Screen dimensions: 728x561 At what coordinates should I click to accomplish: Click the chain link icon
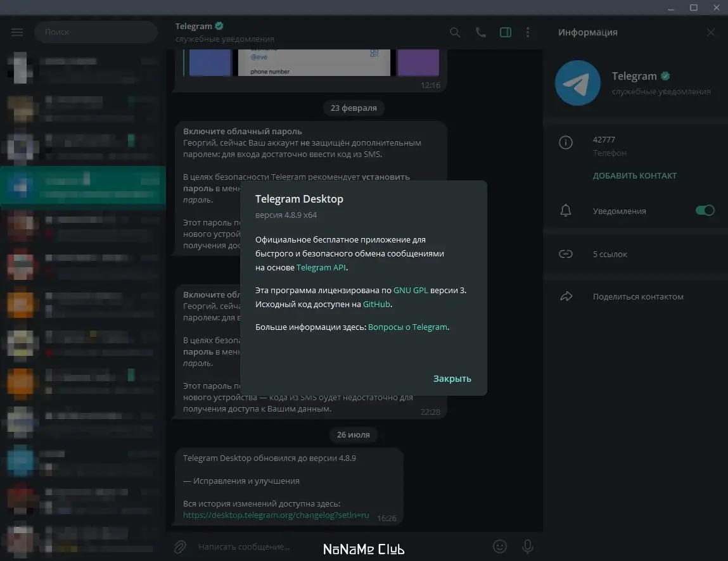point(566,254)
